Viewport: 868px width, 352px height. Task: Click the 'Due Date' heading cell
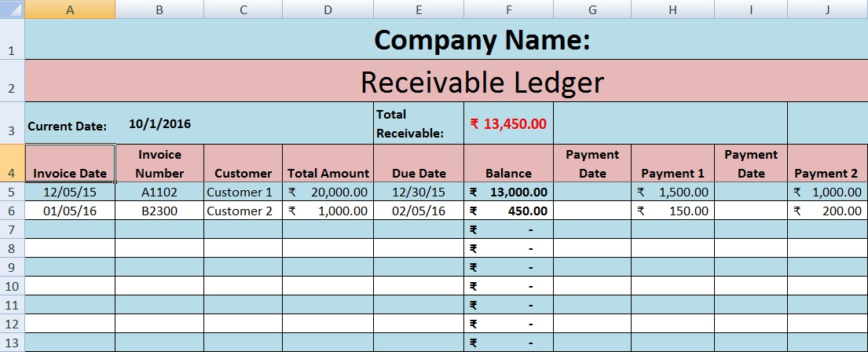click(419, 163)
